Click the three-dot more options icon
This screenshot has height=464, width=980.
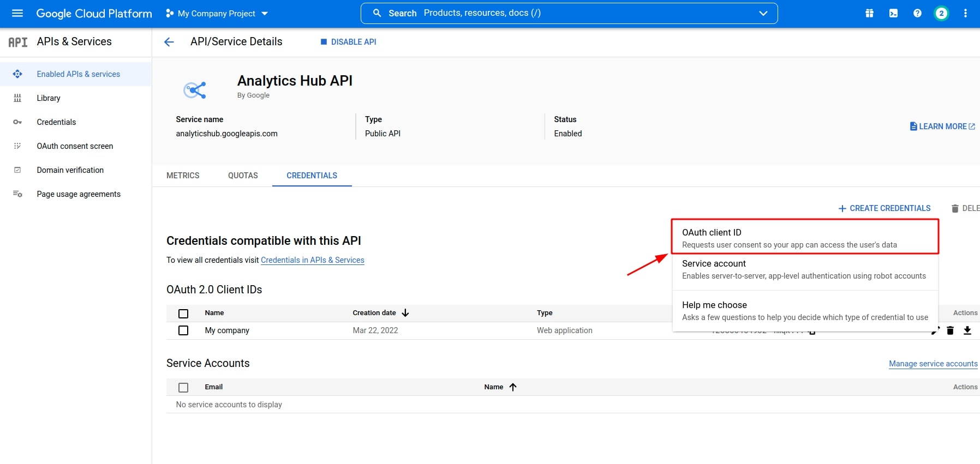(x=965, y=13)
